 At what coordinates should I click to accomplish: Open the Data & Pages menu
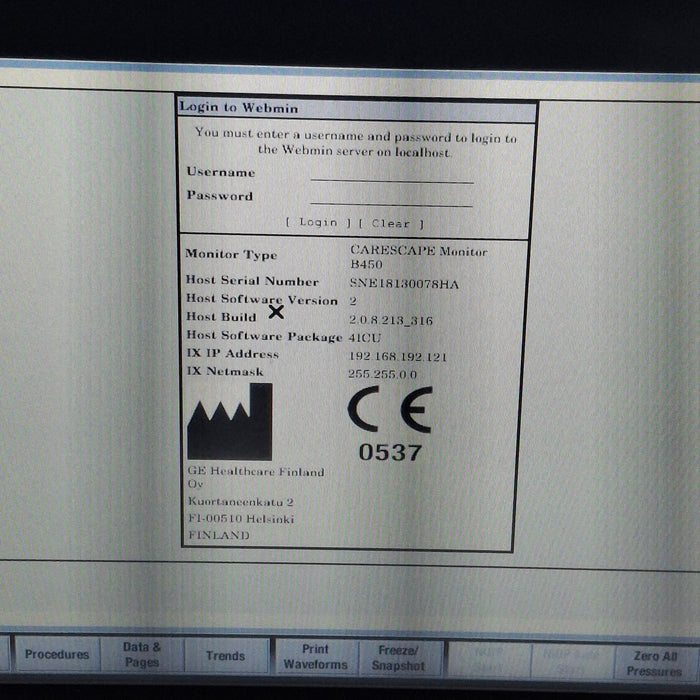click(142, 655)
